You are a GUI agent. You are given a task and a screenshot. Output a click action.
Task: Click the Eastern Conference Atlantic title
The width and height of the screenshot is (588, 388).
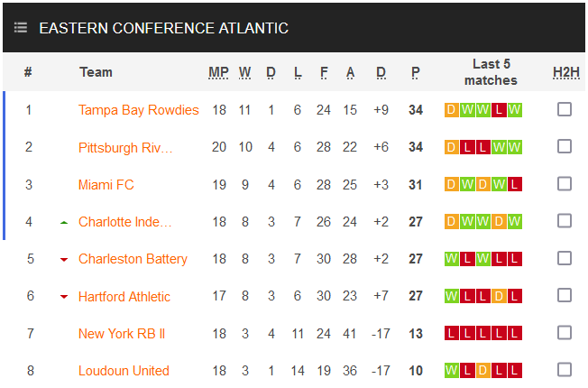pyautogui.click(x=163, y=28)
